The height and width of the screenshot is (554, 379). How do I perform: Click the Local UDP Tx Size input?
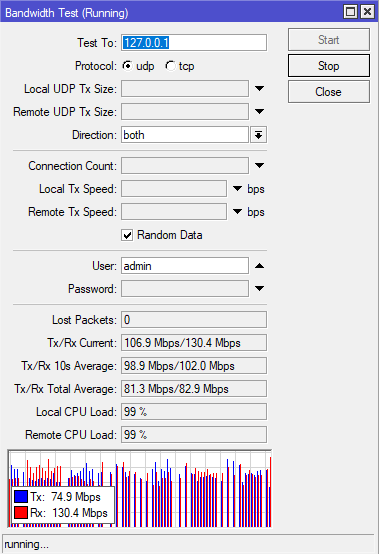coord(185,89)
